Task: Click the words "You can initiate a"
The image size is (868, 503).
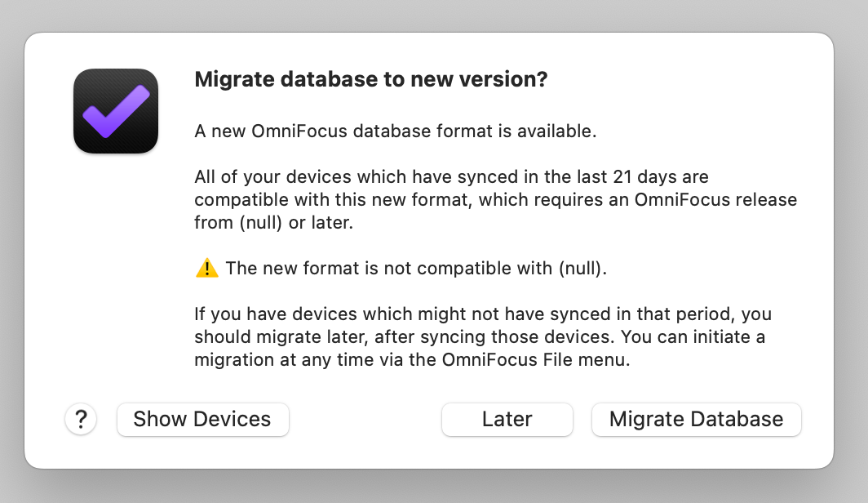Action: click(x=693, y=336)
